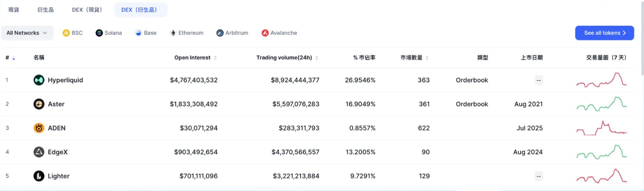The width and height of the screenshot is (644, 191).
Task: Click EdgeX listing date Aug 2024
Action: [528, 152]
